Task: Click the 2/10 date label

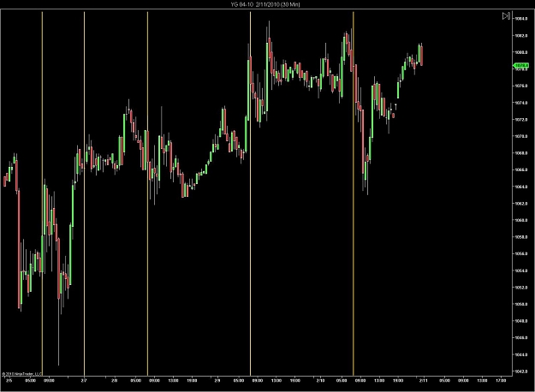Action: click(320, 380)
